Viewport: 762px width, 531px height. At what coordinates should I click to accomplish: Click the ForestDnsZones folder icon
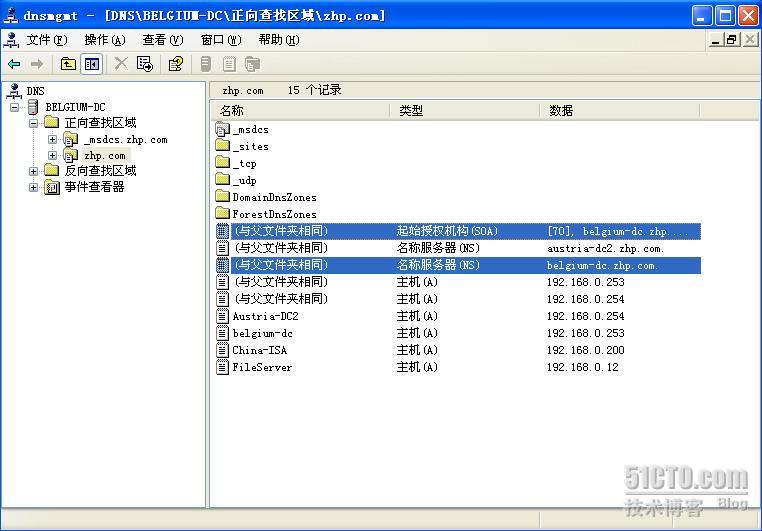(x=222, y=214)
